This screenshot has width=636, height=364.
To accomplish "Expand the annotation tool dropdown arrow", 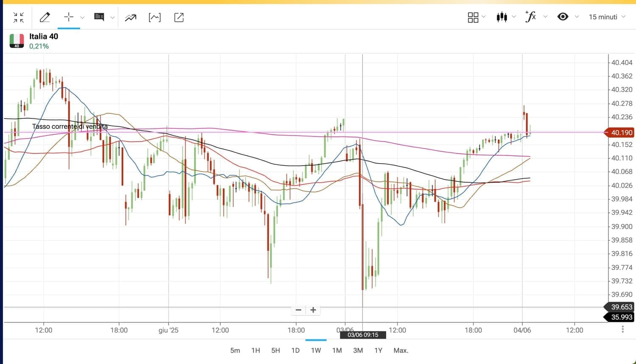I will 112,17.
